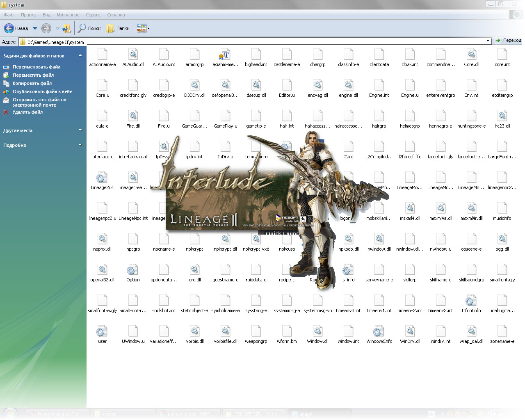Click the Переименовать файл link
Viewport: 525px width, 420px height.
pos(36,67)
